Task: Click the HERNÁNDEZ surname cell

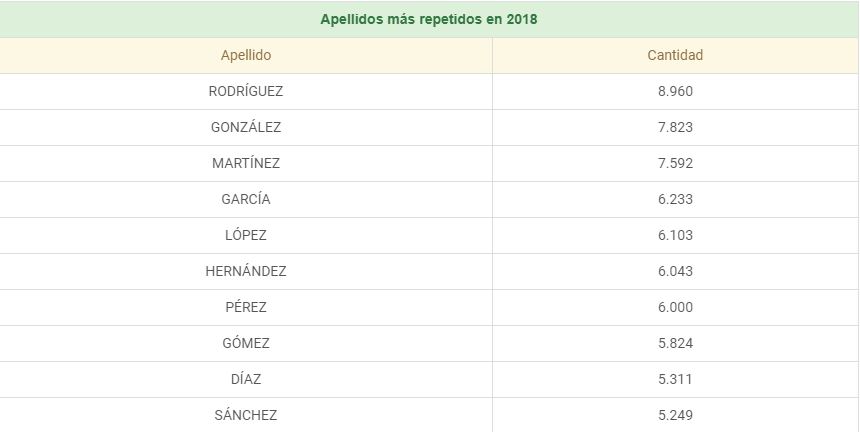Action: click(246, 271)
